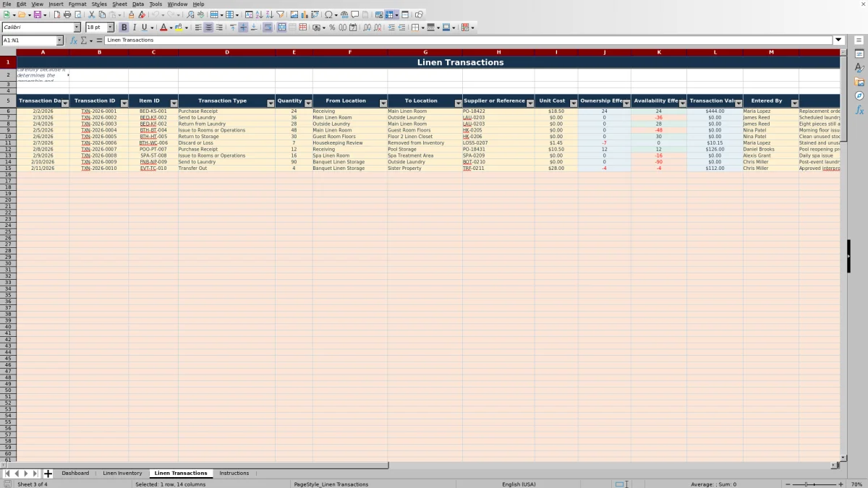Viewport: 868px width, 488px height.
Task: Click the Undo arrow icon
Action: (x=156, y=14)
